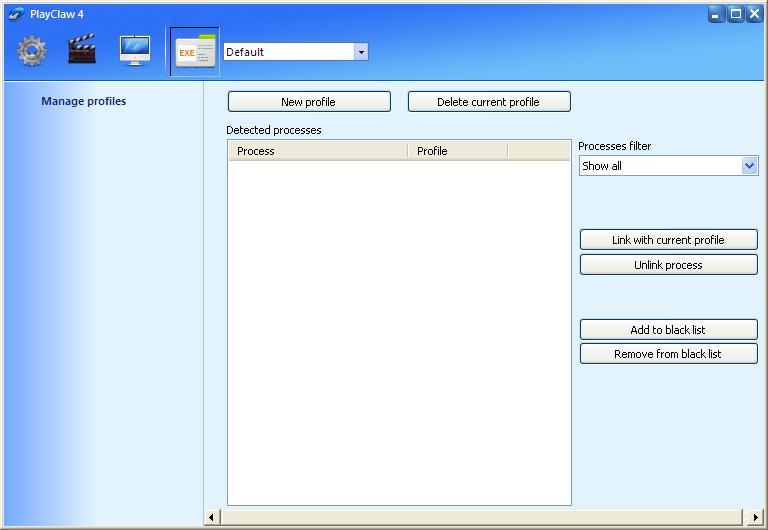Open video capture clapperboard icon
The width and height of the screenshot is (768, 530).
point(81,49)
